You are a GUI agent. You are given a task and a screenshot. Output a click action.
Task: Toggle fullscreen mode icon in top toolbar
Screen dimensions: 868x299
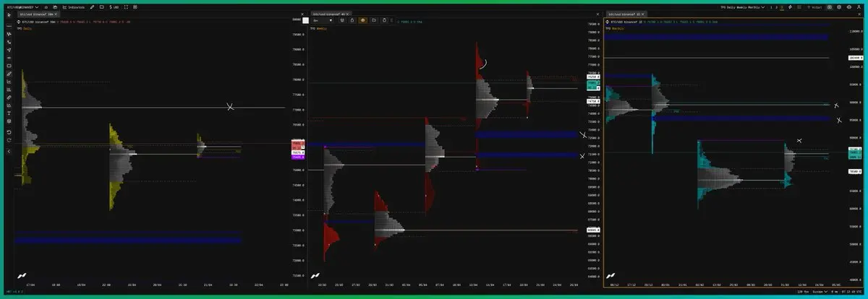pos(126,7)
